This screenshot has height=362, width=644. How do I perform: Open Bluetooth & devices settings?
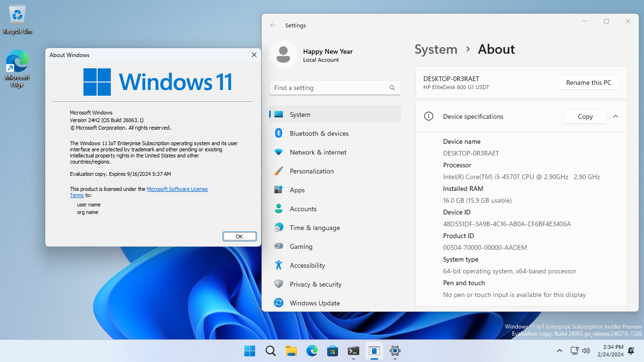point(335,133)
